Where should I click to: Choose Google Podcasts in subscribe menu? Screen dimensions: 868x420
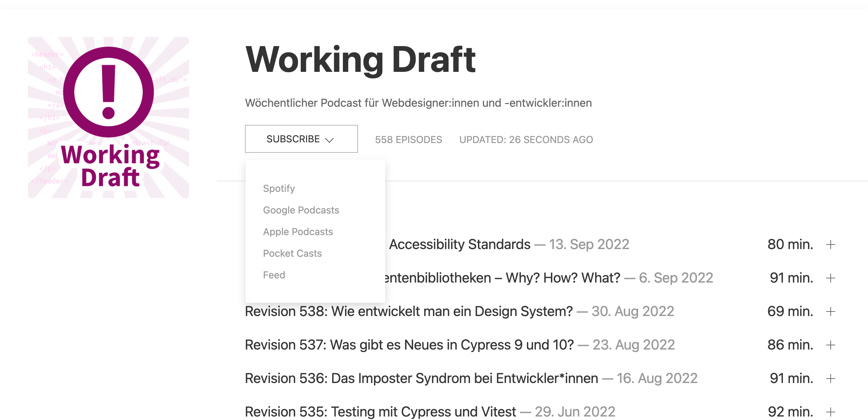pyautogui.click(x=301, y=210)
